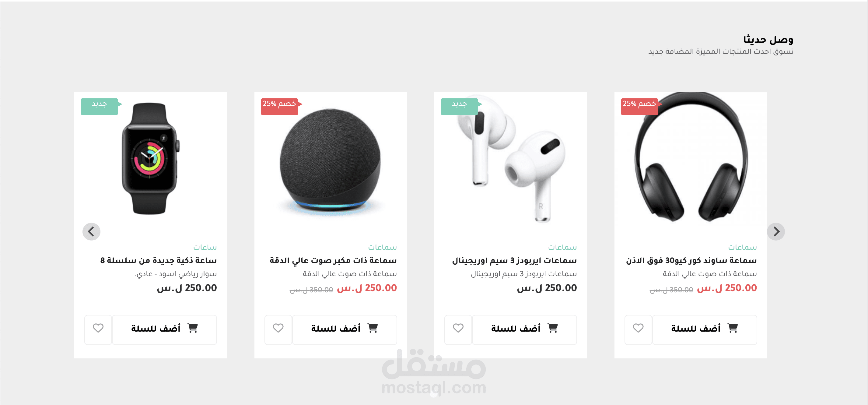Open the smartwatch product image
The image size is (868, 405).
pyautogui.click(x=150, y=158)
